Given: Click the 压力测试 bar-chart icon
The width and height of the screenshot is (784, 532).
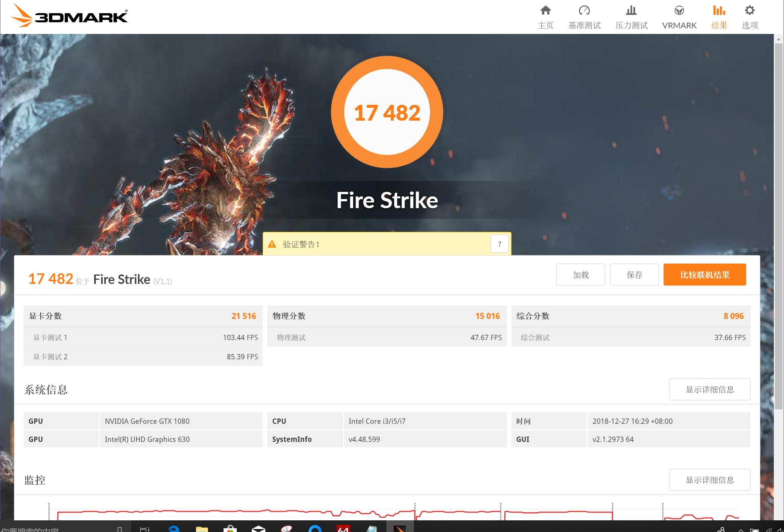Looking at the screenshot, I should pyautogui.click(x=631, y=11).
